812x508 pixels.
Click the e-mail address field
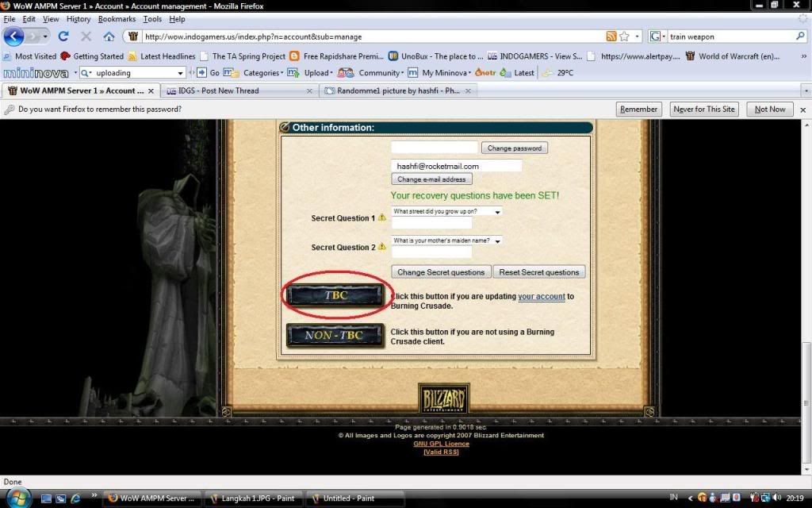click(x=456, y=166)
